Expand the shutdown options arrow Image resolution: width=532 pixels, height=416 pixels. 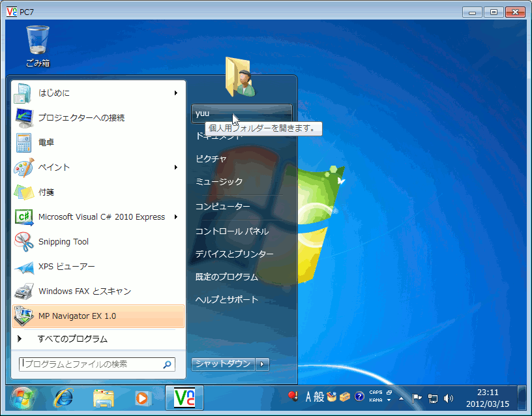click(x=262, y=365)
